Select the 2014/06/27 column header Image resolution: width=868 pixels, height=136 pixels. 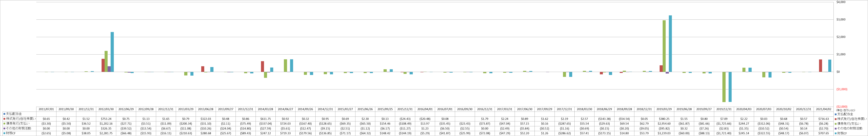coord(285,109)
